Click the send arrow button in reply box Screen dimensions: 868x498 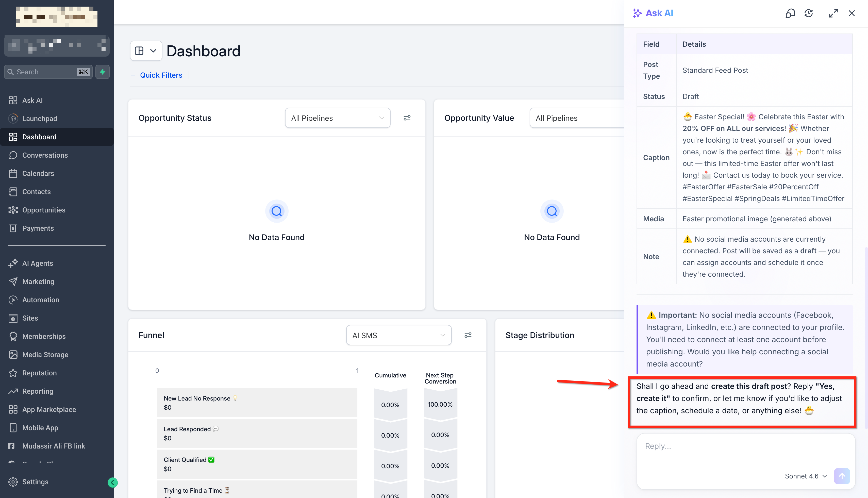[x=842, y=476]
